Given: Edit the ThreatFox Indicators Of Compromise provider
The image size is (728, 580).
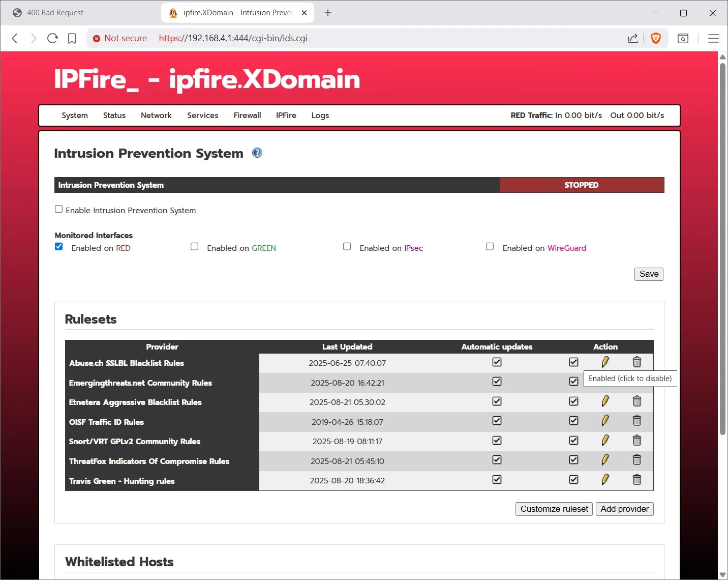Looking at the screenshot, I should coord(605,460).
